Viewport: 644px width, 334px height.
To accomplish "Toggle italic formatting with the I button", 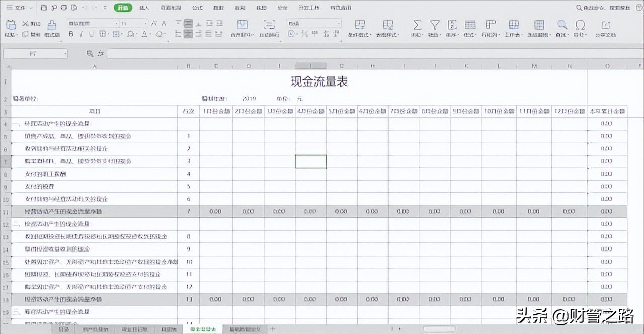I will pos(82,34).
